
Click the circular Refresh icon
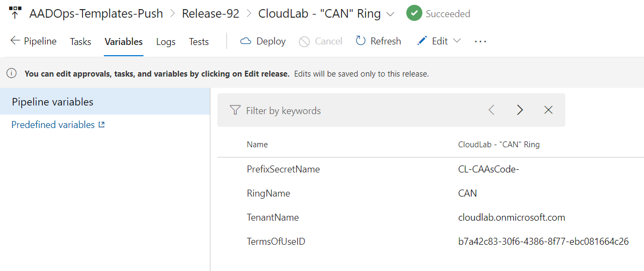pyautogui.click(x=361, y=41)
